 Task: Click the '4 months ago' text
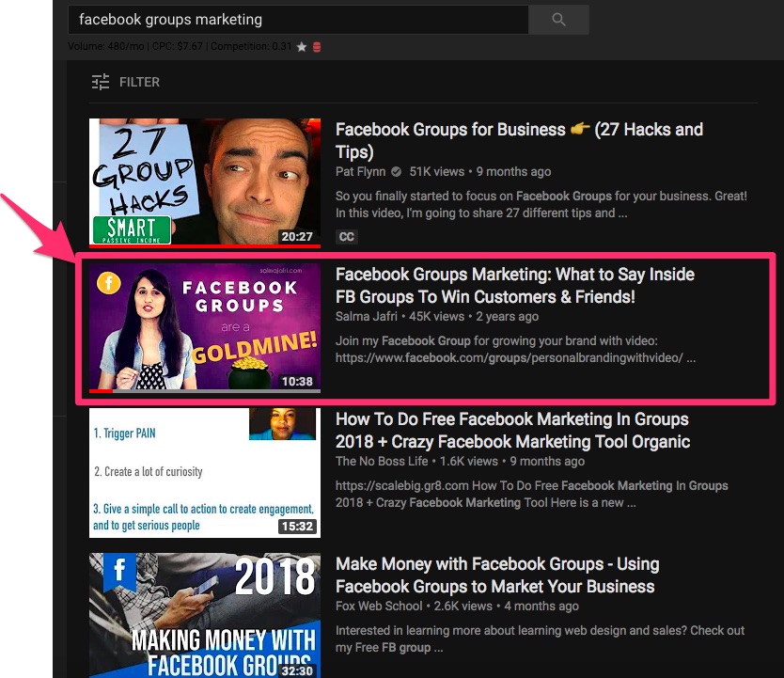point(541,606)
